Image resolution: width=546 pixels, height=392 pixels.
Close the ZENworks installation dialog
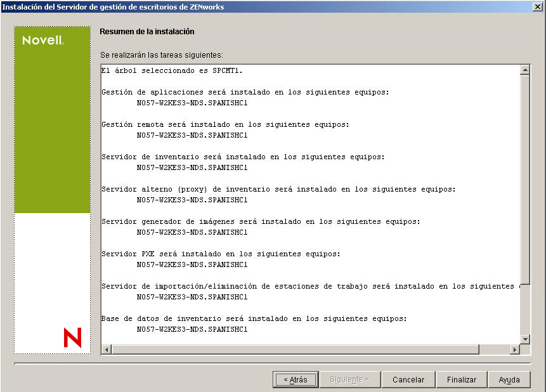pyautogui.click(x=538, y=7)
